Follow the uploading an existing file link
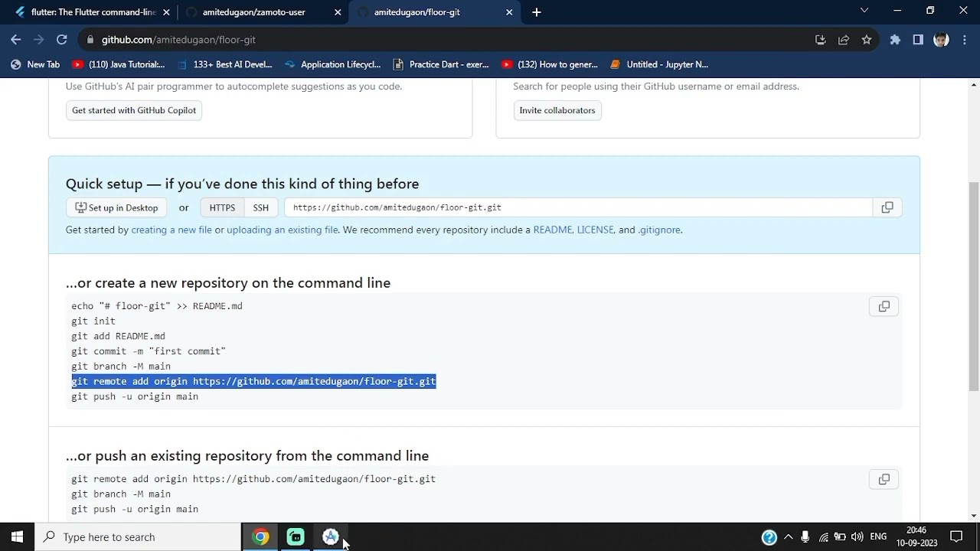 [283, 230]
